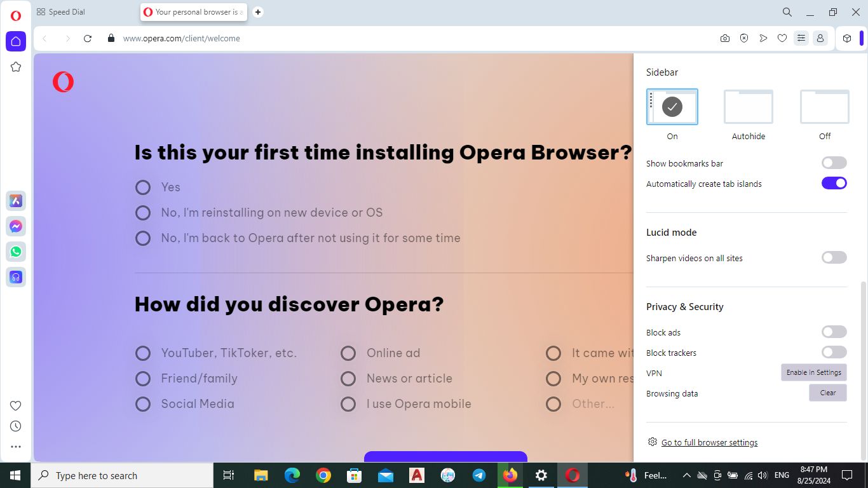Toggle Show bookmarks bar switch

pos(834,163)
